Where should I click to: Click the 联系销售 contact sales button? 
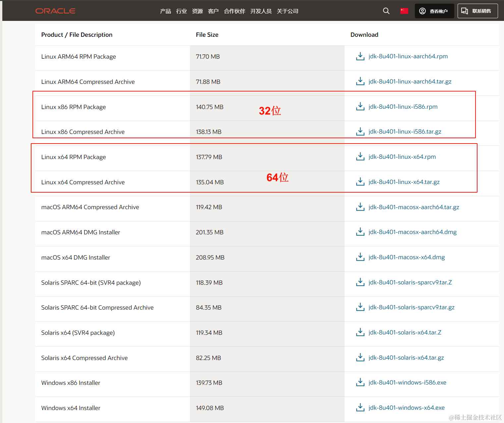click(477, 11)
